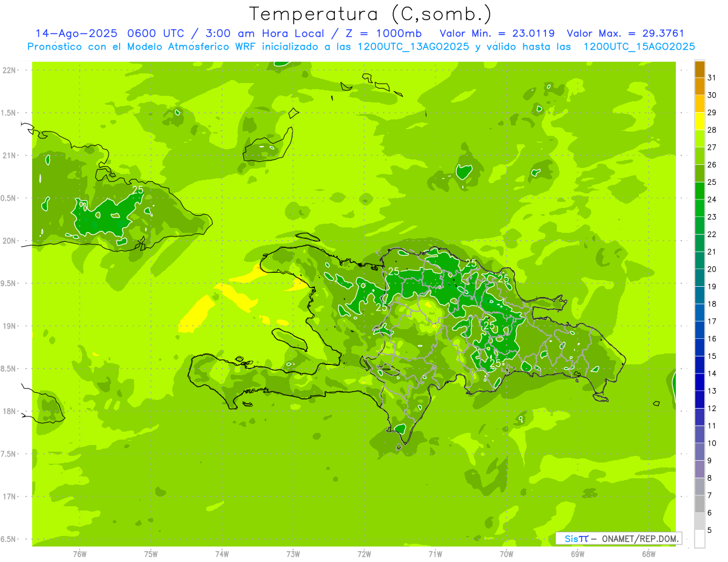The width and height of the screenshot is (728, 562).
Task: Click the "17N" latitude axis label
Action: click(x=10, y=496)
